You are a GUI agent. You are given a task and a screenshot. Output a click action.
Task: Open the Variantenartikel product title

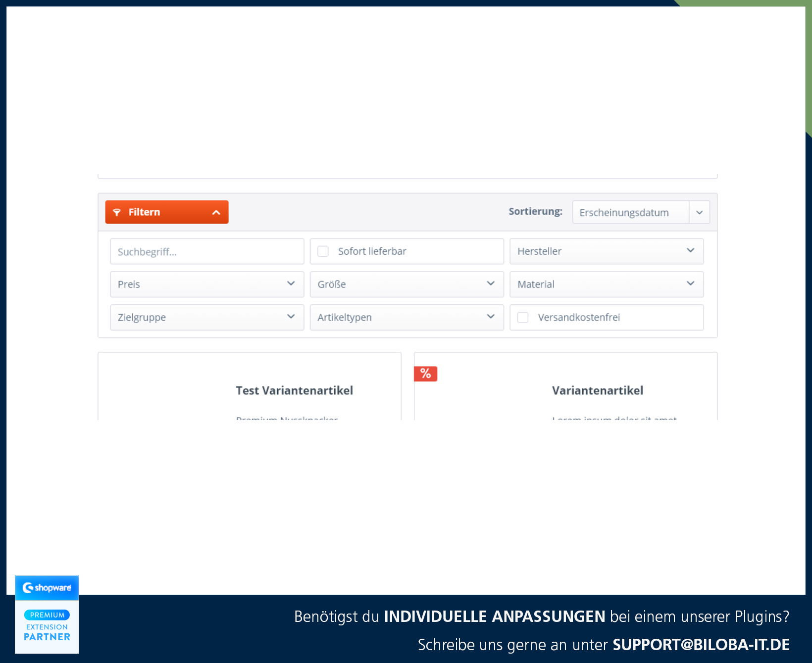(598, 390)
